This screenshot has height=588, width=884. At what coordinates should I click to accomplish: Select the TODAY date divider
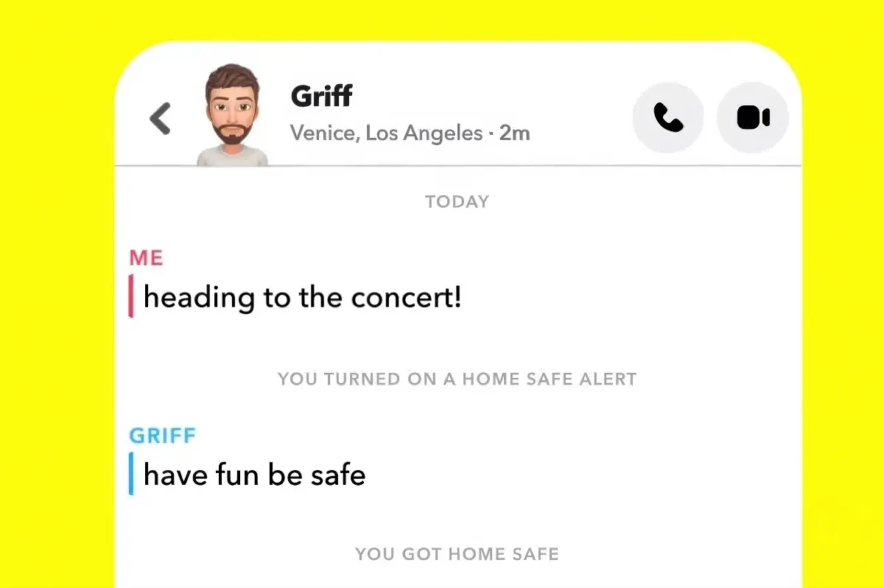coord(457,201)
